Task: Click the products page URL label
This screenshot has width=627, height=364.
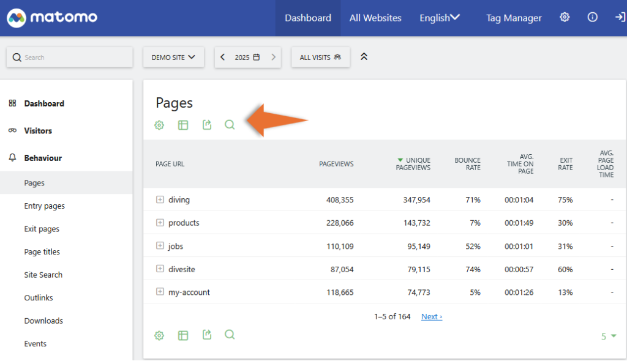Action: point(184,223)
